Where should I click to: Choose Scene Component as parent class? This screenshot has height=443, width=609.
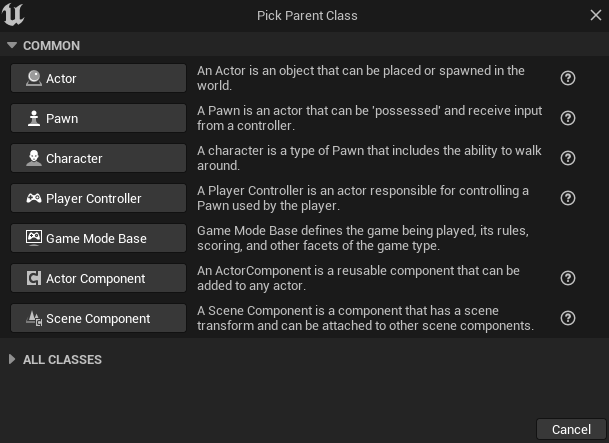click(98, 318)
